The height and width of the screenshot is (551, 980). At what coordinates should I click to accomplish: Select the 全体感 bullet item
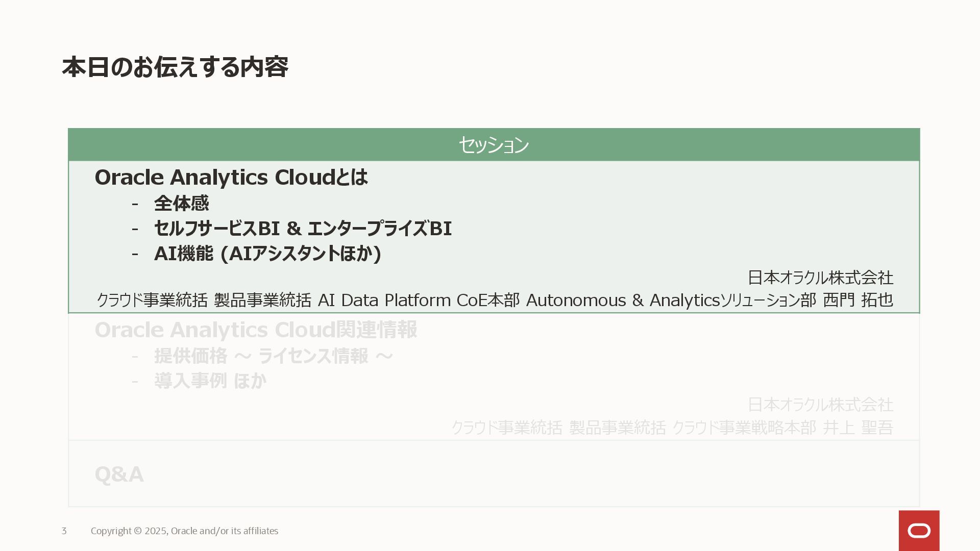point(181,204)
